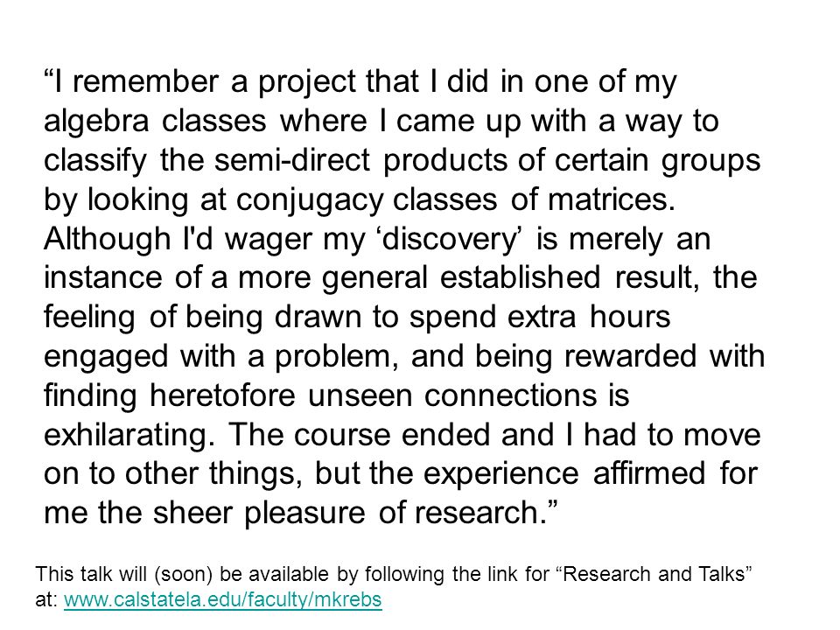
Task: Click the word 'research' ending the quote
Action: pos(478,513)
